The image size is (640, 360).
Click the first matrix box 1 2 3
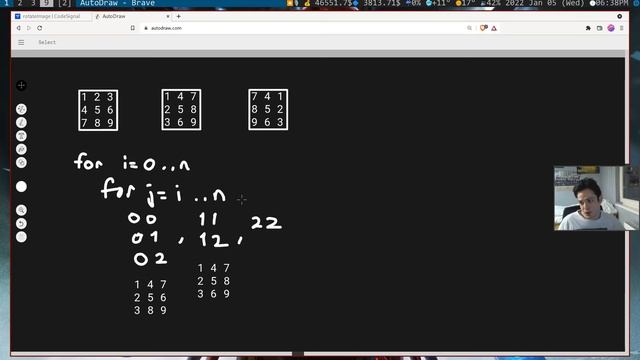[x=98, y=110]
